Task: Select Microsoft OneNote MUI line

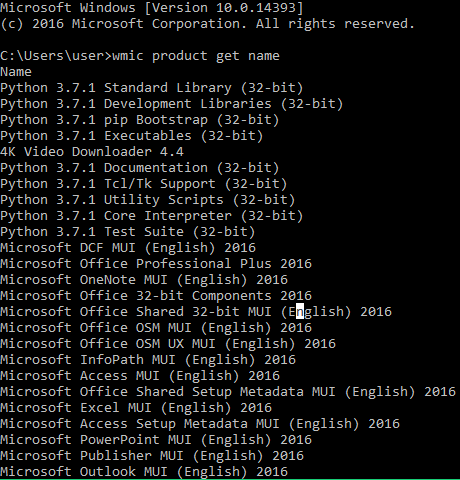Action: [144, 280]
